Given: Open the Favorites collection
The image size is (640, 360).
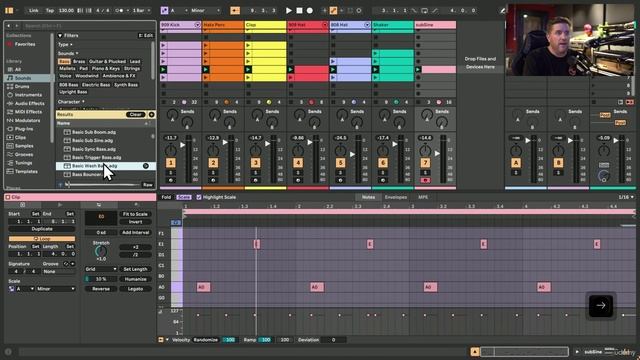Looking at the screenshot, I should (25, 44).
